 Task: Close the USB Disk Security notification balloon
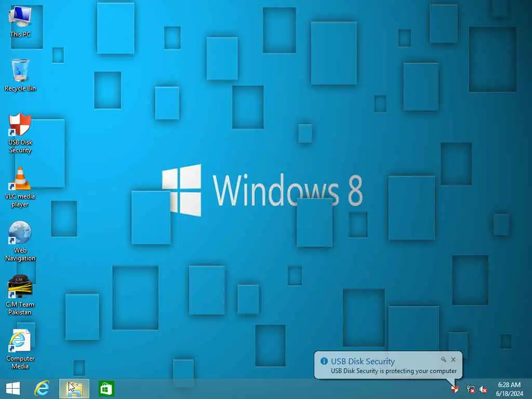click(453, 360)
